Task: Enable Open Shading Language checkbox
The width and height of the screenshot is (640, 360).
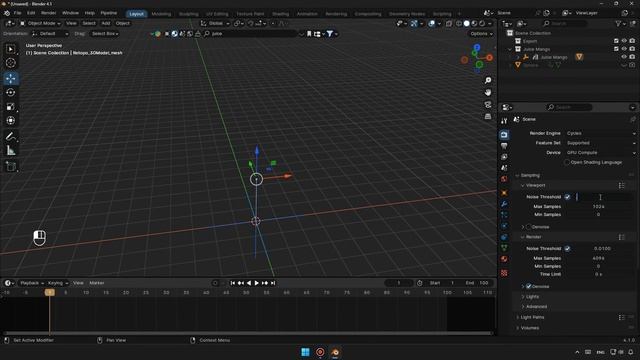Action: (567, 162)
